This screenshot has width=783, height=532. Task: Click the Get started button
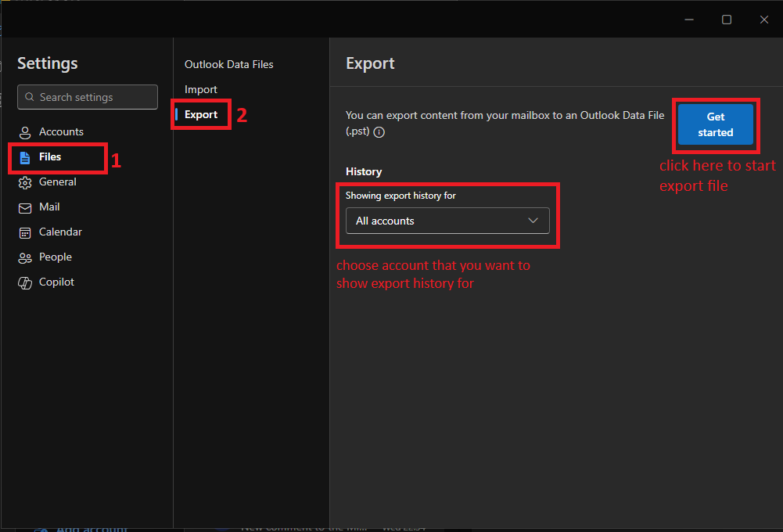[715, 124]
